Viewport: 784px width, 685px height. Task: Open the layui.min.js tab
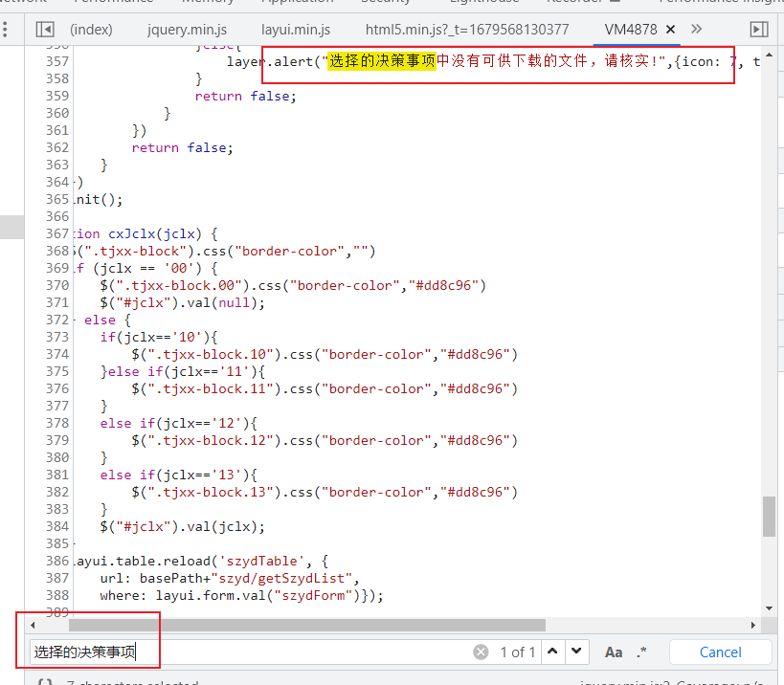(x=295, y=30)
